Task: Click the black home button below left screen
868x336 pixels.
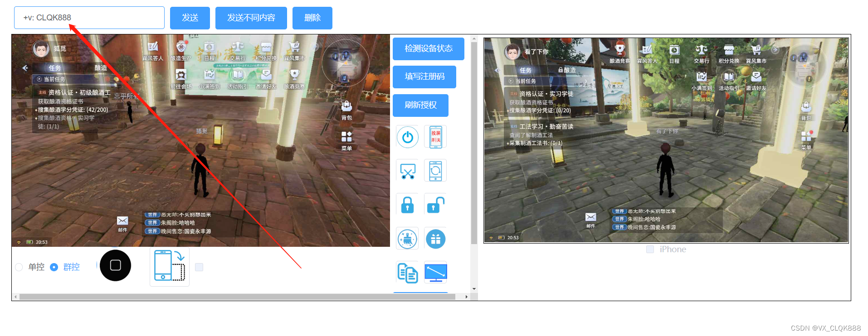Action: click(x=115, y=265)
